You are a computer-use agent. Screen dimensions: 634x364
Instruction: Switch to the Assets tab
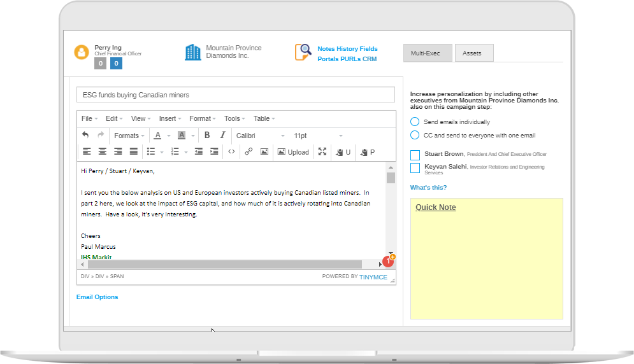point(474,53)
